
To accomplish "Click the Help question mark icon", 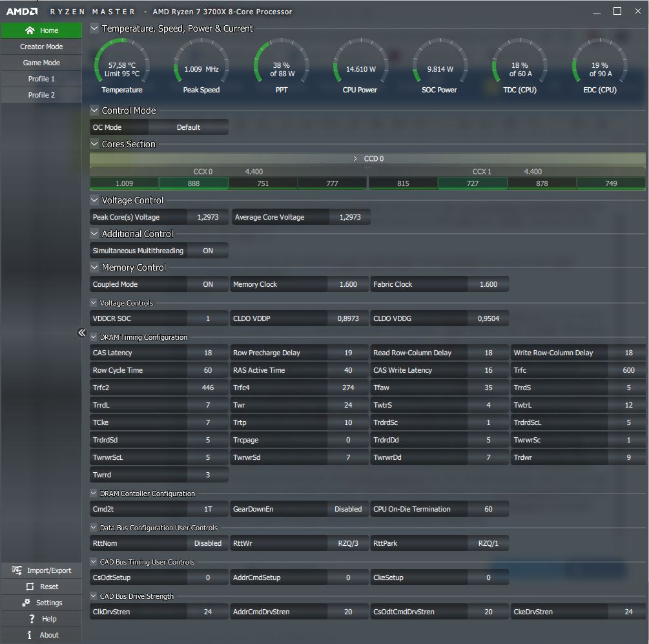I will click(x=32, y=619).
